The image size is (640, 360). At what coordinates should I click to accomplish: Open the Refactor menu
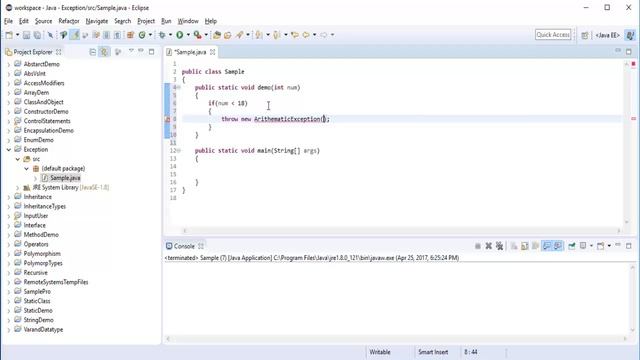(69, 21)
